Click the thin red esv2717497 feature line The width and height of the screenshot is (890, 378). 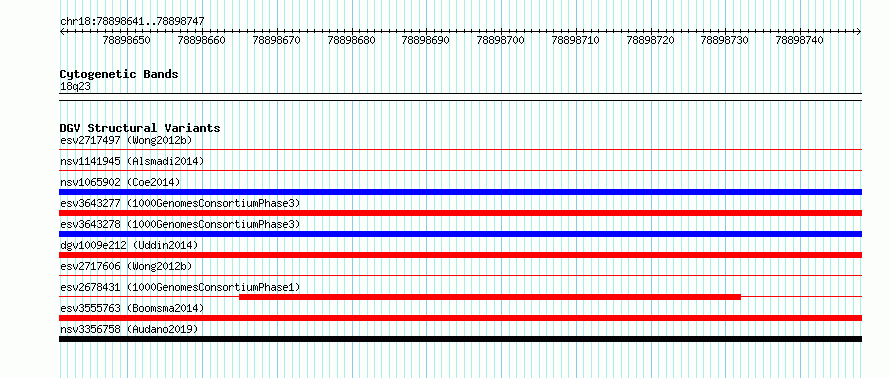pos(460,150)
